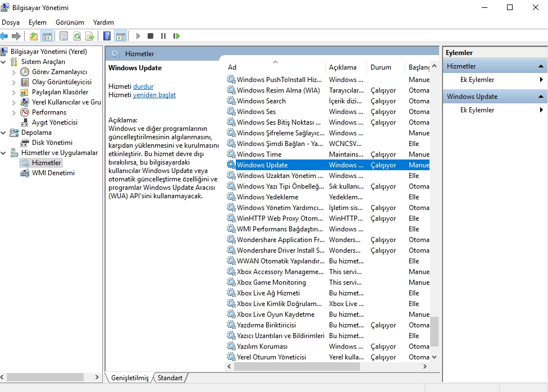Viewport: 548px width, 392px height.
Task: Click services list horizontal scrollbar thumb
Action: [296, 367]
